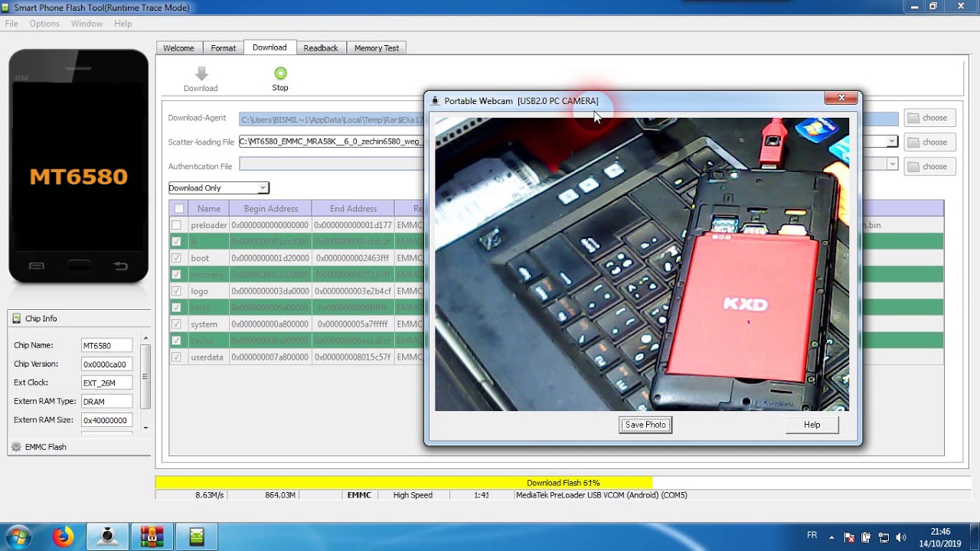
Task: Open the File menu
Action: coord(11,24)
